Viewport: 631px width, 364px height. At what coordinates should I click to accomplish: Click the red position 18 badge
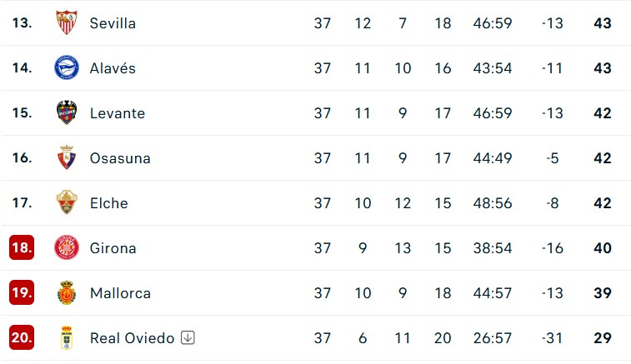click(22, 247)
